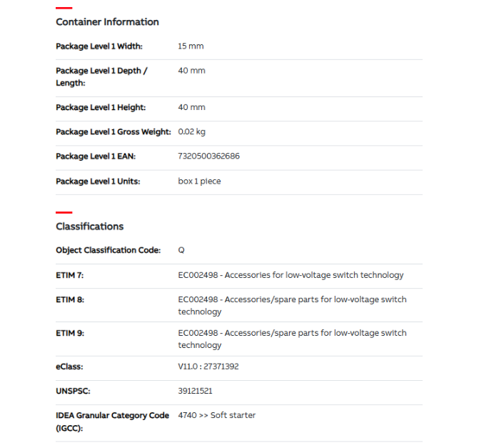This screenshot has height=448, width=489.
Task: Click the 15 mm width value
Action: click(191, 46)
